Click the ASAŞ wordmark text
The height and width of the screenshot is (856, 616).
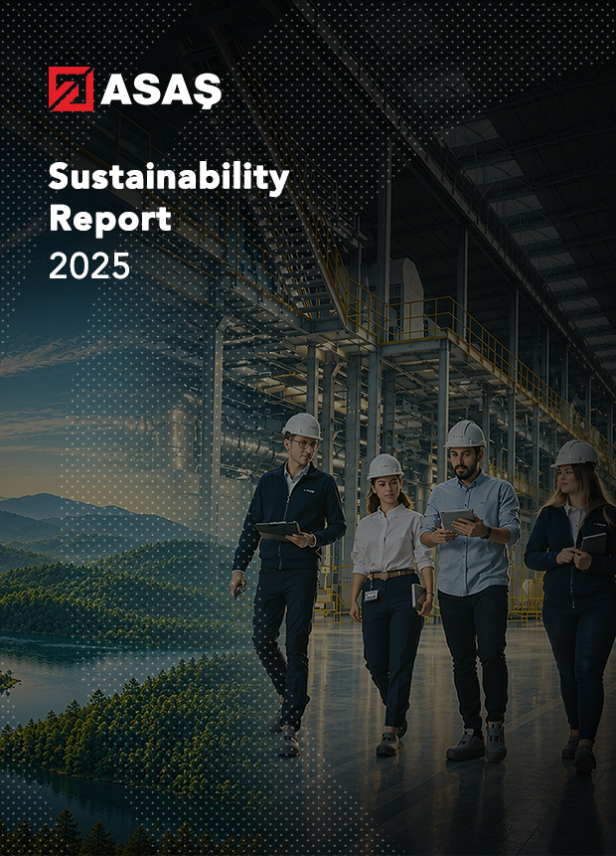(x=161, y=90)
